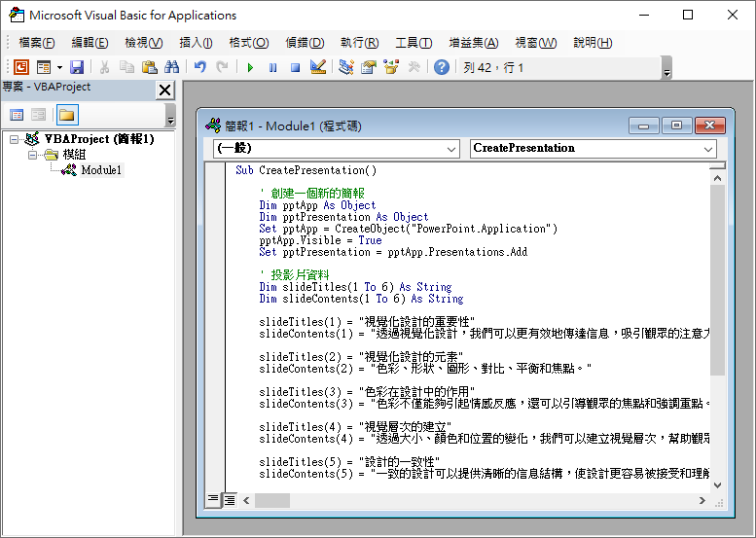Open the 增益集(A) menu
756x538 pixels.
point(474,43)
